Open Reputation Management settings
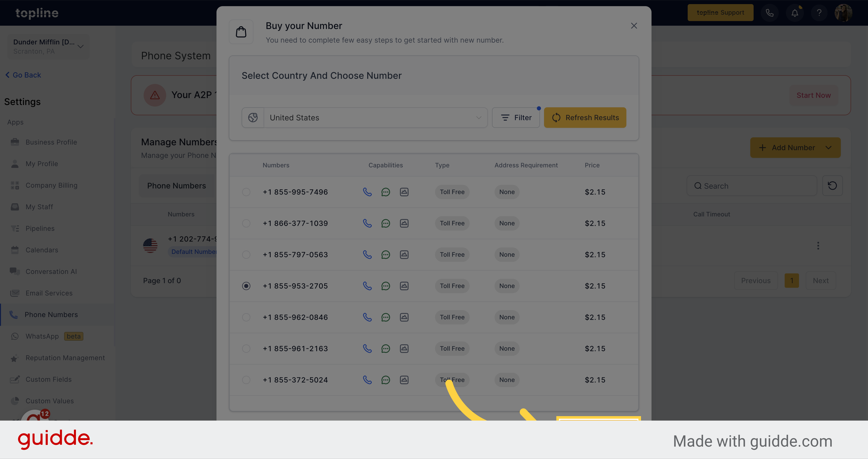Viewport: 868px width, 459px height. coord(65,358)
